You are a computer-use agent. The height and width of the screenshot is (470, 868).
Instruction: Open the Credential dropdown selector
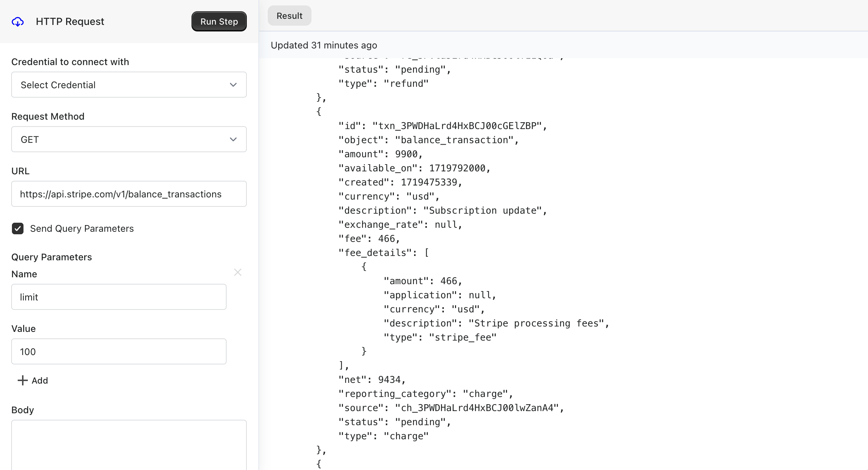click(x=128, y=85)
